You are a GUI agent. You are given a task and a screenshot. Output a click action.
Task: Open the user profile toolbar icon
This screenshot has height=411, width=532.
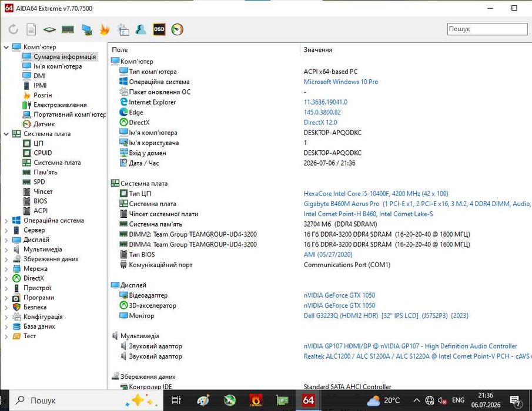click(141, 29)
